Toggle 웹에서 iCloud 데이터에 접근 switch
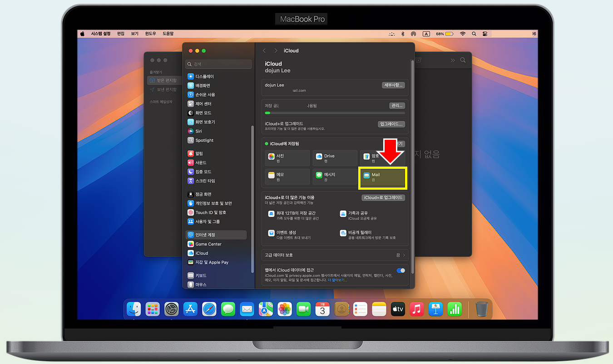The width and height of the screenshot is (613, 364). pyautogui.click(x=401, y=271)
